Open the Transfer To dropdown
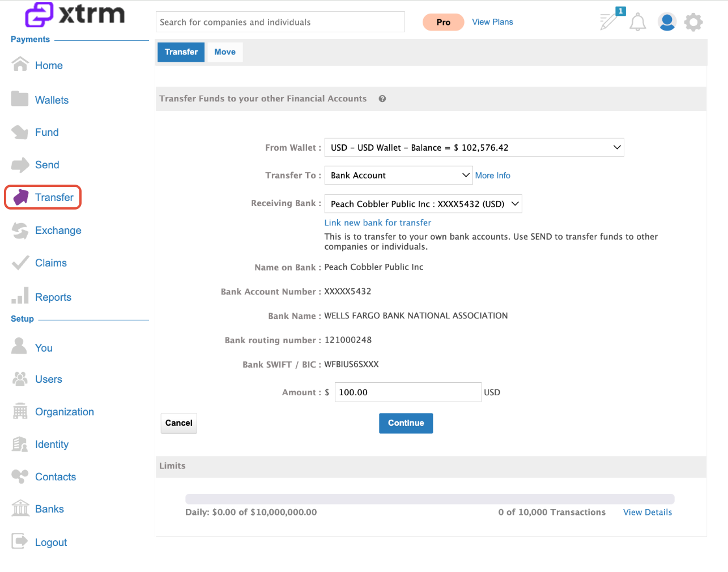Image resolution: width=728 pixels, height=572 pixels. [x=398, y=176]
